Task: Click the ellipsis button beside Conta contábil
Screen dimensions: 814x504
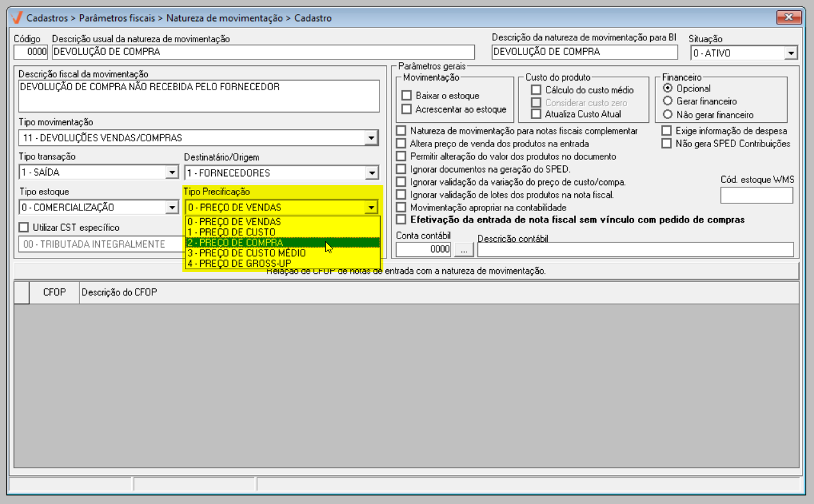Action: (463, 249)
